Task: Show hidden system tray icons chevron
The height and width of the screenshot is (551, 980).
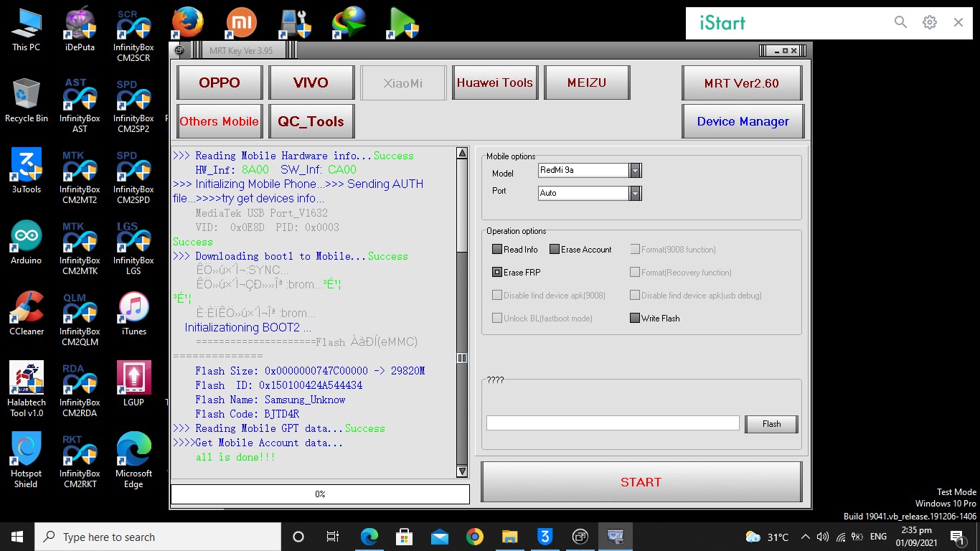Action: click(x=805, y=537)
